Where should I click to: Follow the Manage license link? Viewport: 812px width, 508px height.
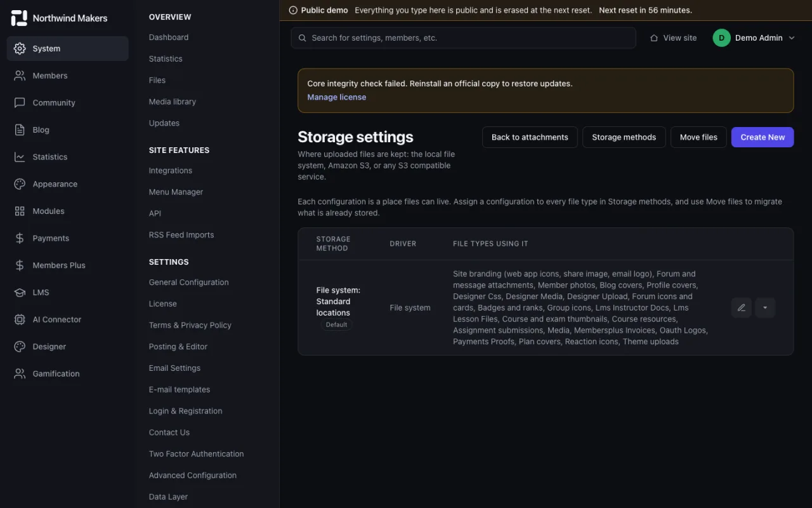[337, 97]
